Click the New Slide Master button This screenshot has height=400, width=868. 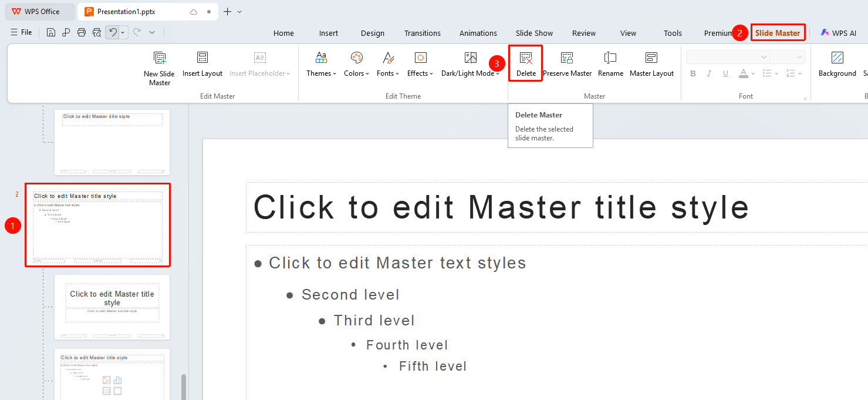click(x=159, y=68)
